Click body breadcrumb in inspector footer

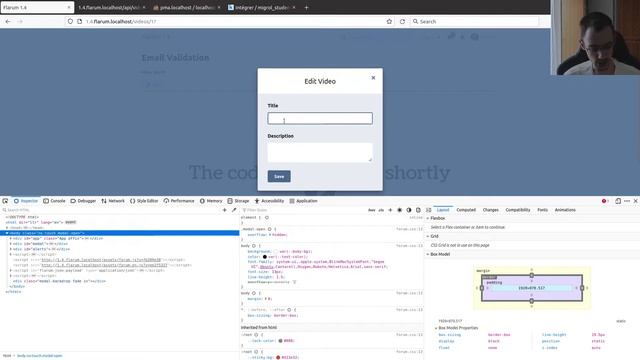coord(40,356)
